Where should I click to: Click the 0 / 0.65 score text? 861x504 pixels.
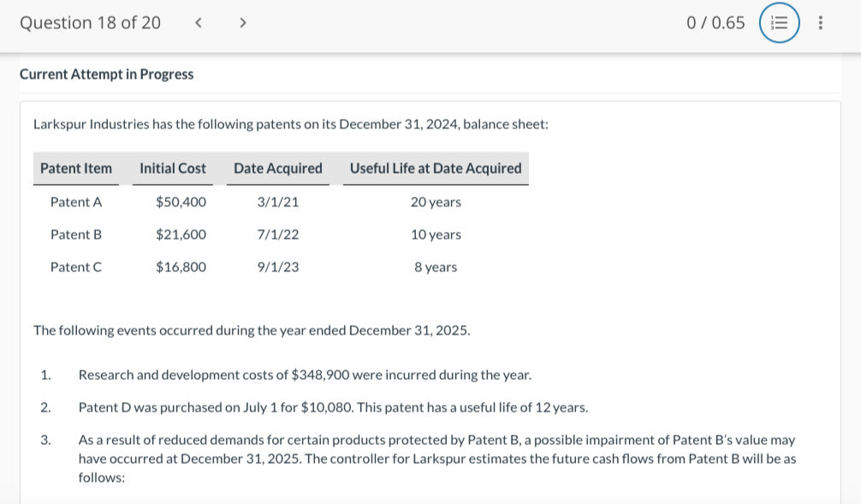click(x=716, y=22)
